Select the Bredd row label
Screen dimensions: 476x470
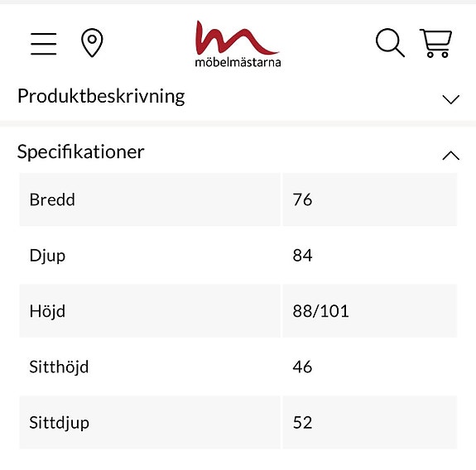52,199
